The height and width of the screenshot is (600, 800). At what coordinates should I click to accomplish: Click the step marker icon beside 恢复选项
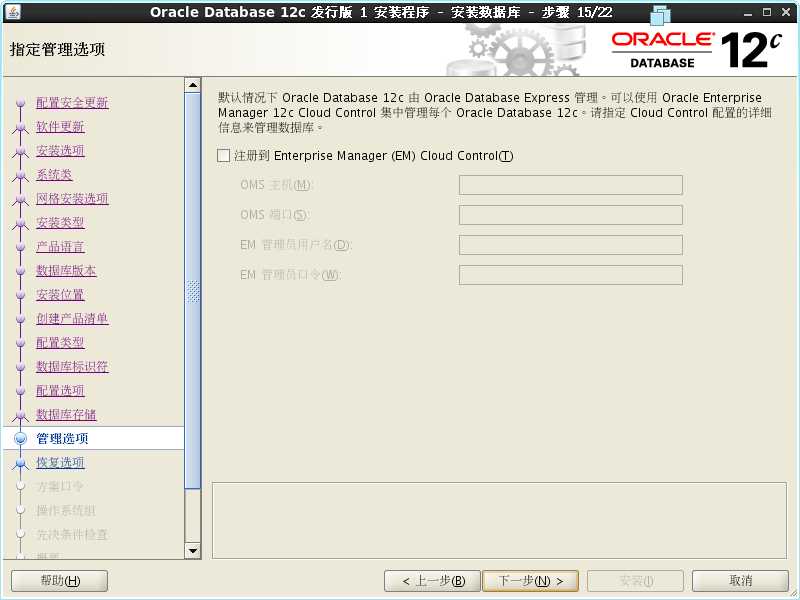20,463
